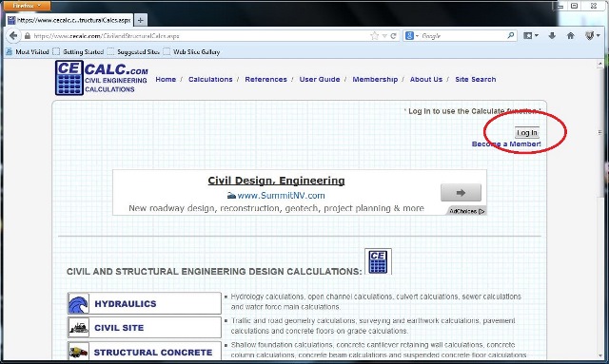The width and height of the screenshot is (609, 364).
Task: Follow the Become a Member link
Action: [x=506, y=144]
